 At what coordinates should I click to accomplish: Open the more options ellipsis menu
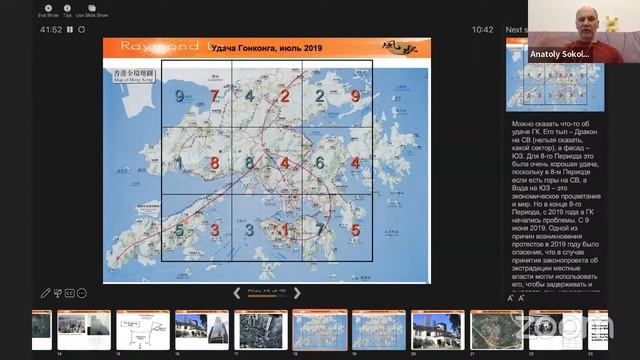[x=82, y=293]
